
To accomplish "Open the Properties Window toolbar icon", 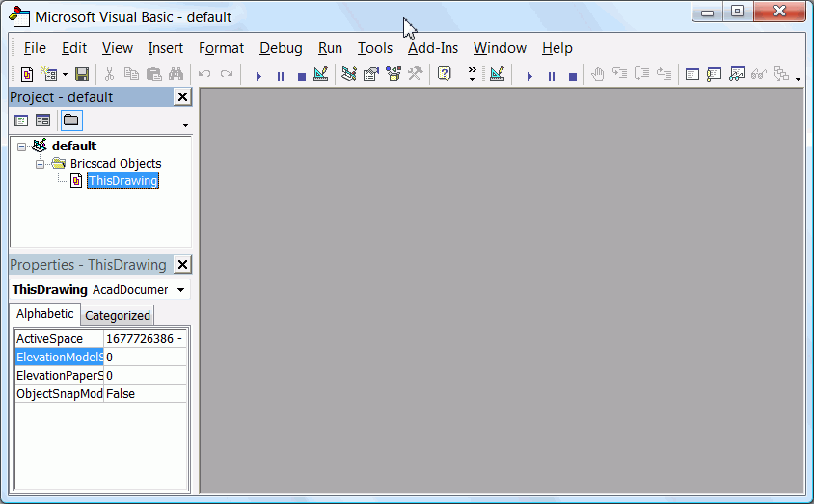I will point(370,74).
